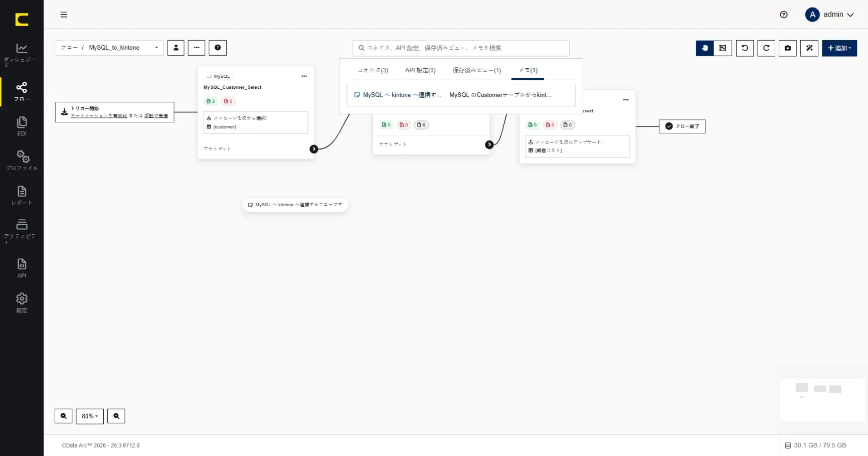Click CData Arc version text in footer
The width and height of the screenshot is (868, 456).
click(101, 445)
